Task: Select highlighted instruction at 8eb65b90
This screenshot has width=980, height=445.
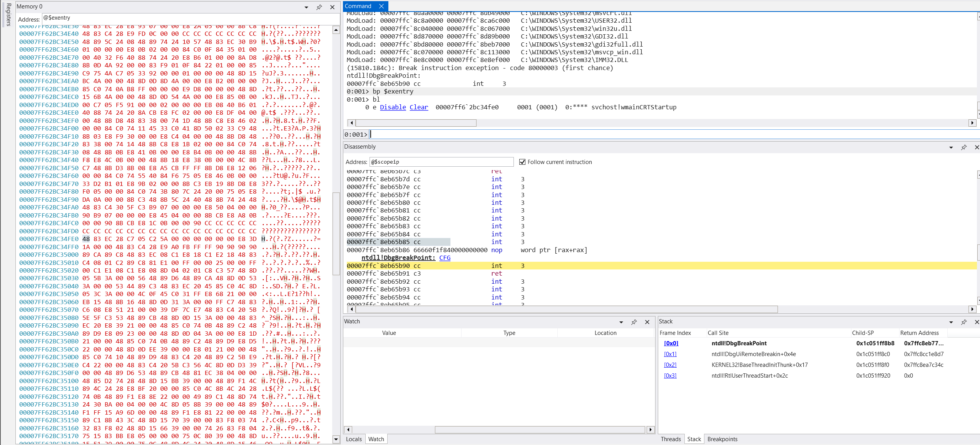Action: pyautogui.click(x=661, y=266)
